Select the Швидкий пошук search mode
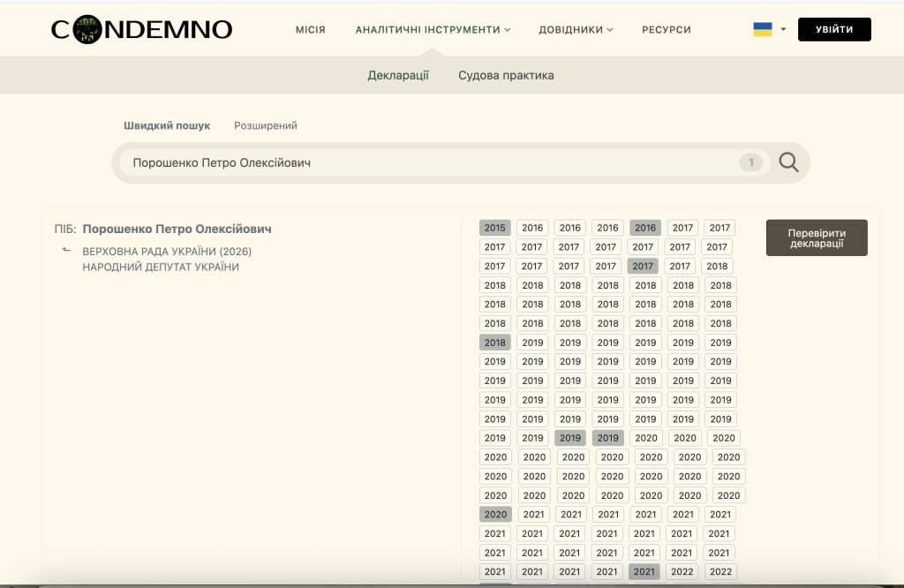This screenshot has height=588, width=904. point(167,125)
